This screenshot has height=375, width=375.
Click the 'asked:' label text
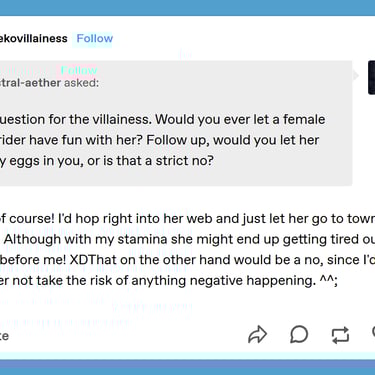point(81,82)
